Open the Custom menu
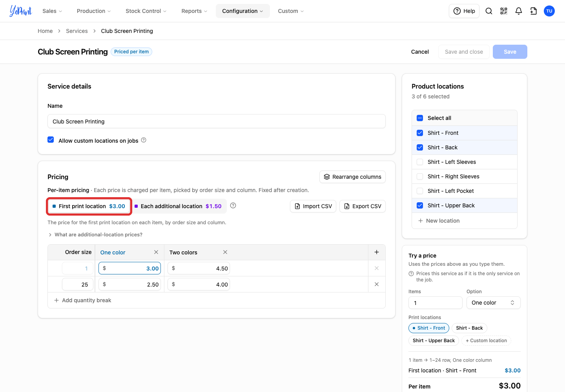Viewport: 565px width, 392px height. pos(291,11)
